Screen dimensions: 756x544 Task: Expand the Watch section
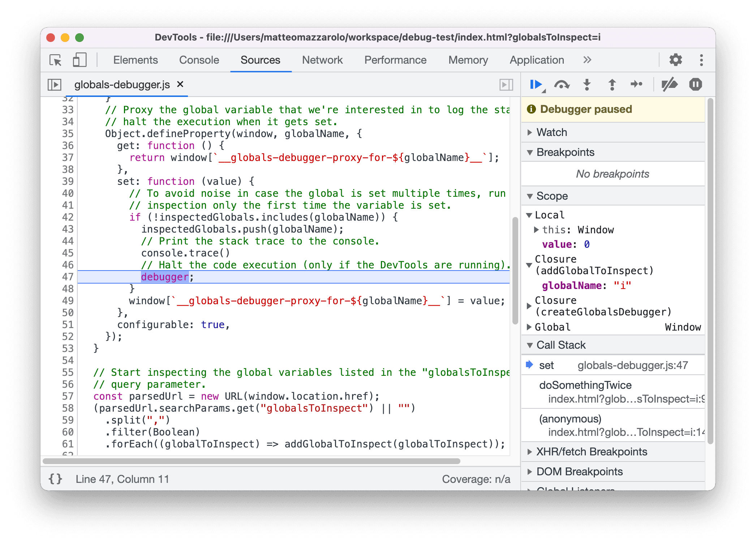tap(551, 132)
